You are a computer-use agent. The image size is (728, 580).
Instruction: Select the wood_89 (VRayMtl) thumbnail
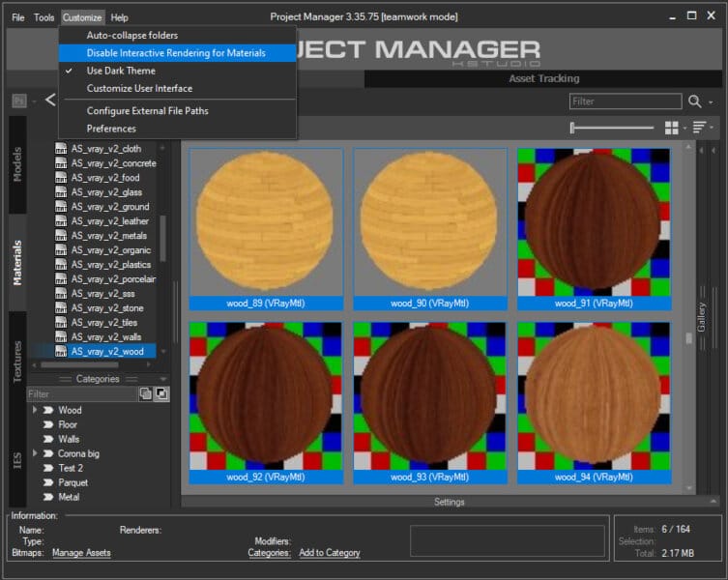click(x=266, y=229)
